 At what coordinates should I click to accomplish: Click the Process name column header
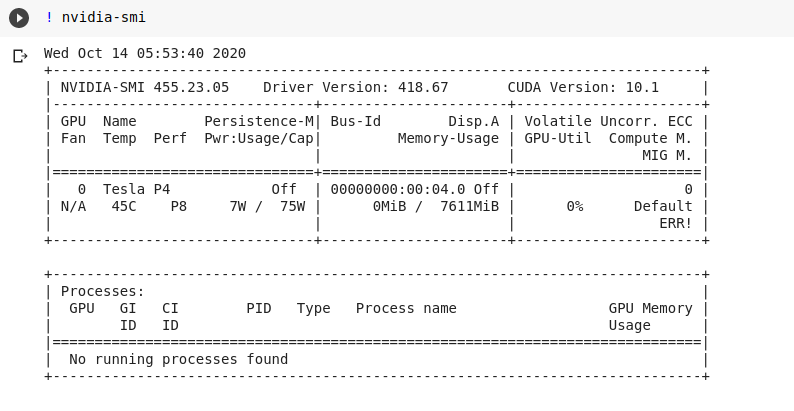(x=406, y=308)
